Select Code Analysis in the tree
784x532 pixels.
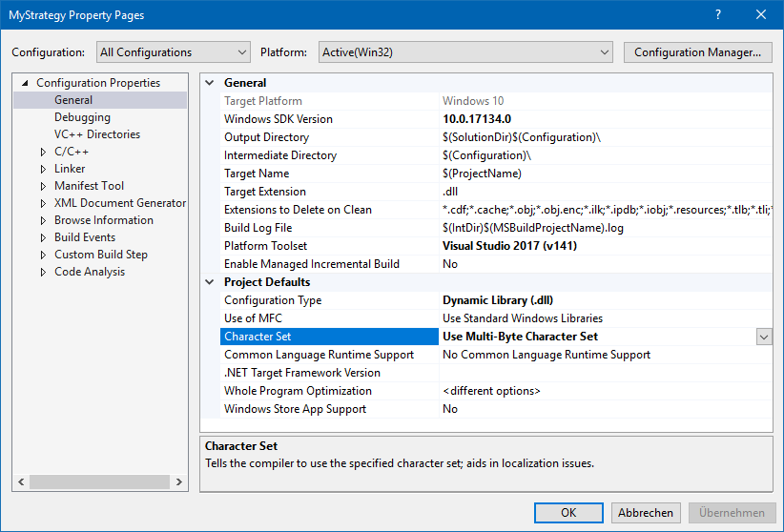(89, 272)
